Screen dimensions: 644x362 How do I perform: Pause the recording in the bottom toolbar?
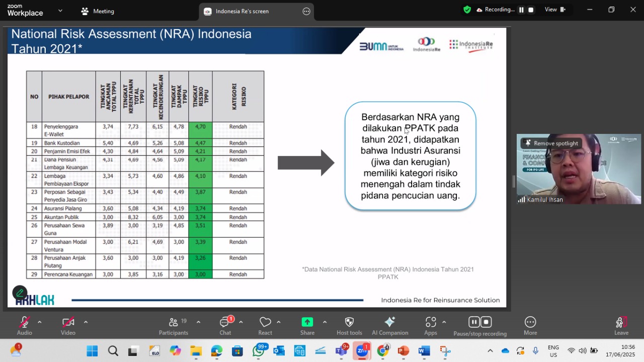click(x=474, y=322)
